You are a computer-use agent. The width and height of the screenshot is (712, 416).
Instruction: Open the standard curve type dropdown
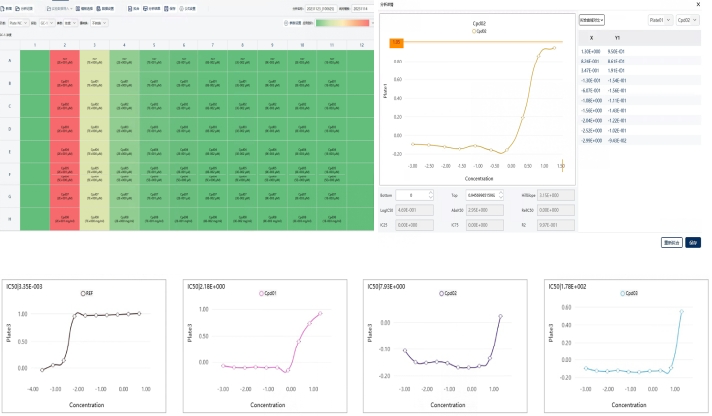[x=592, y=19]
